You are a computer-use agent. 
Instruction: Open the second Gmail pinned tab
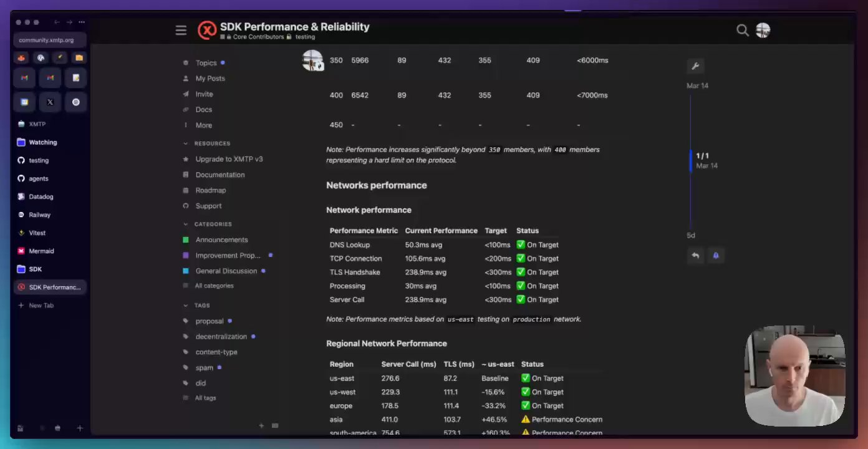pyautogui.click(x=51, y=78)
